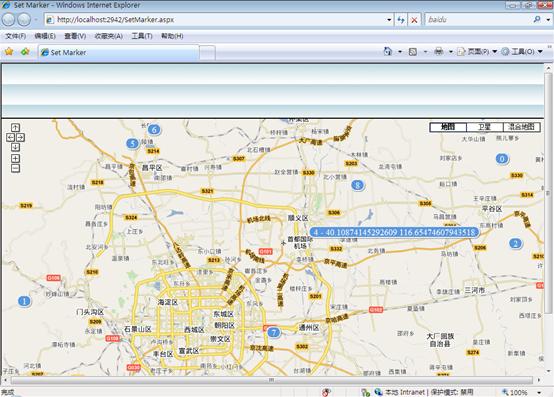Click the browser Forward button
554x397 pixels.
[24, 20]
